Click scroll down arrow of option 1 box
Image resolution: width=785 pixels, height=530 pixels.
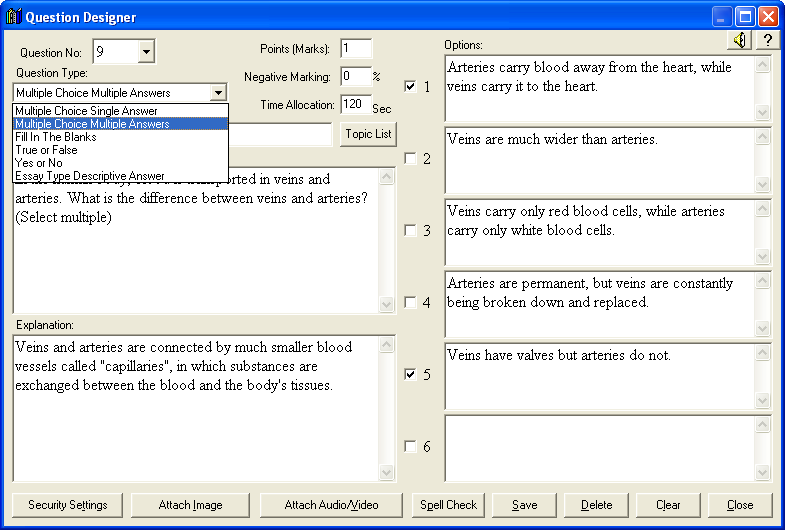click(762, 112)
